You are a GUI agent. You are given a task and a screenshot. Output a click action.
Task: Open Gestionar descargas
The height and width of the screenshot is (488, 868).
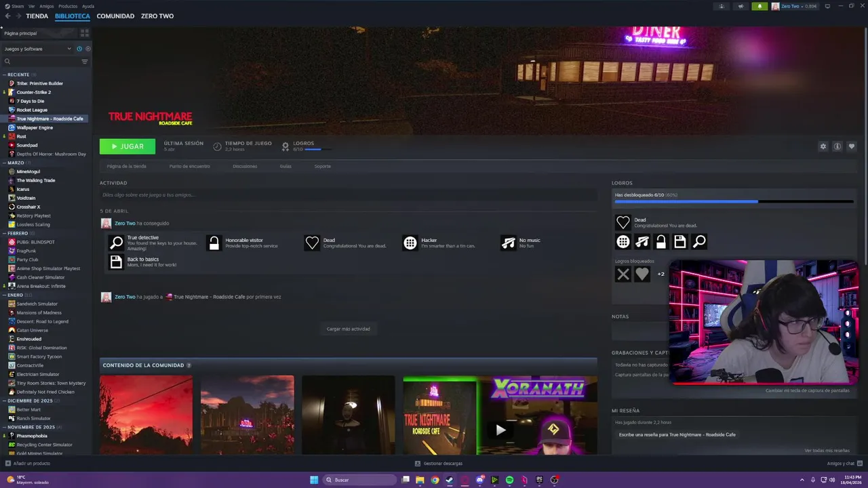coord(439,464)
